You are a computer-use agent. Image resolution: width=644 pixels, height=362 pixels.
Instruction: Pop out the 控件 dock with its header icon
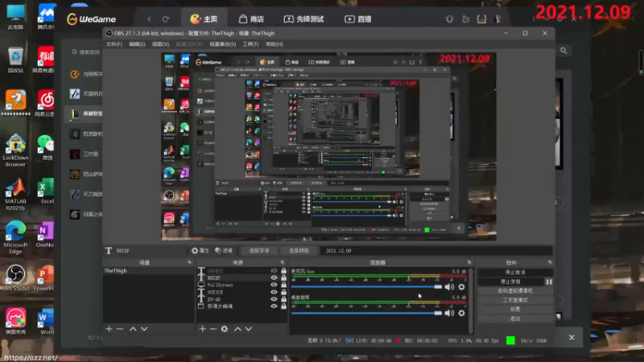point(550,262)
